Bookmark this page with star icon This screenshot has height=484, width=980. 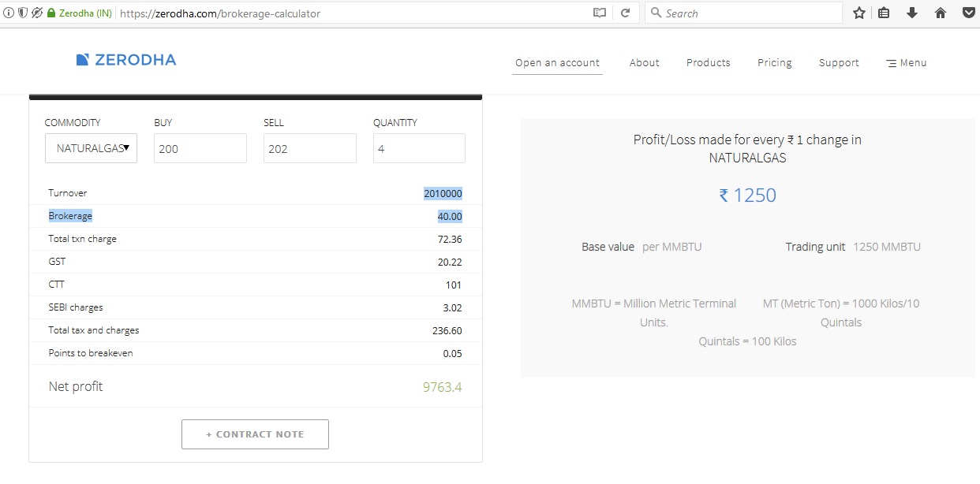coord(859,13)
